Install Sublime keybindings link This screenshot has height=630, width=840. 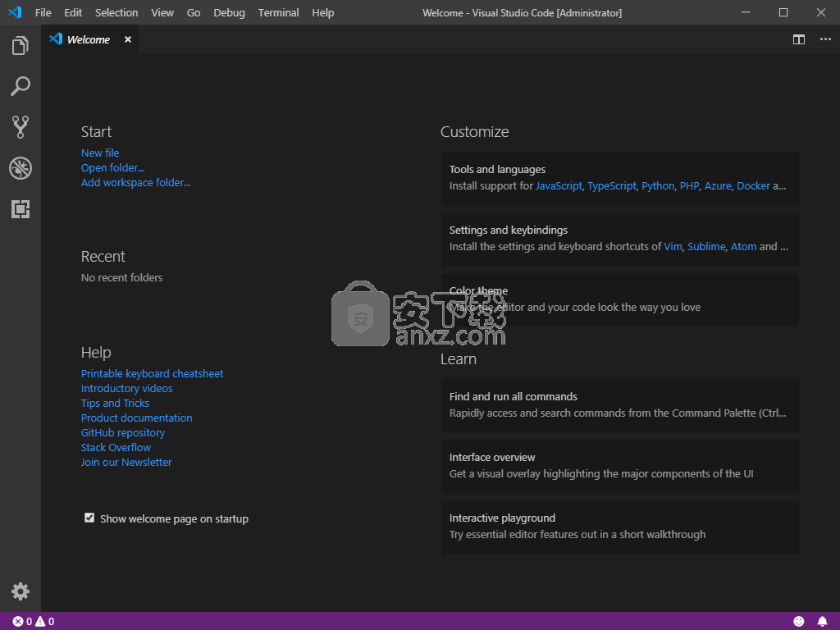(706, 246)
